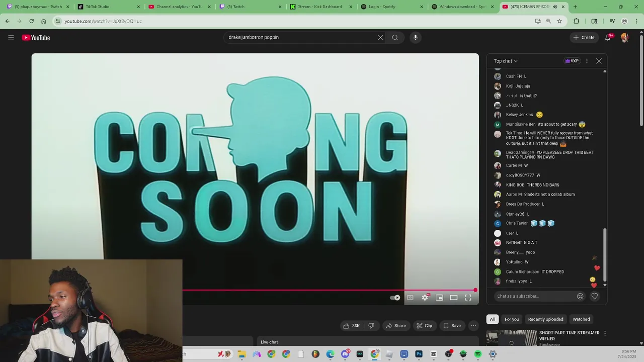
Task: Open FL Studio from the taskbar
Action: coord(315,354)
